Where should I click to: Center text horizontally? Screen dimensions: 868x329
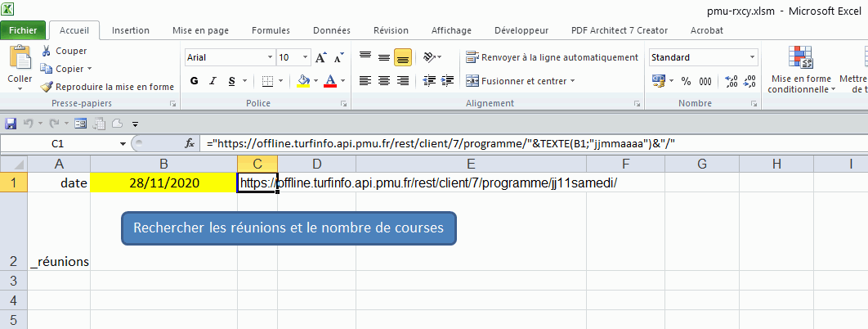tap(384, 81)
